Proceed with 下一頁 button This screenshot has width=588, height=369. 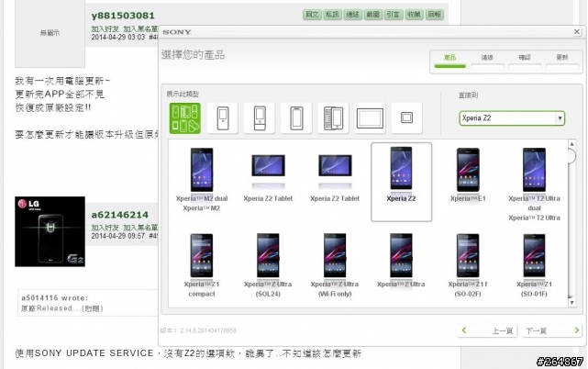click(552, 330)
